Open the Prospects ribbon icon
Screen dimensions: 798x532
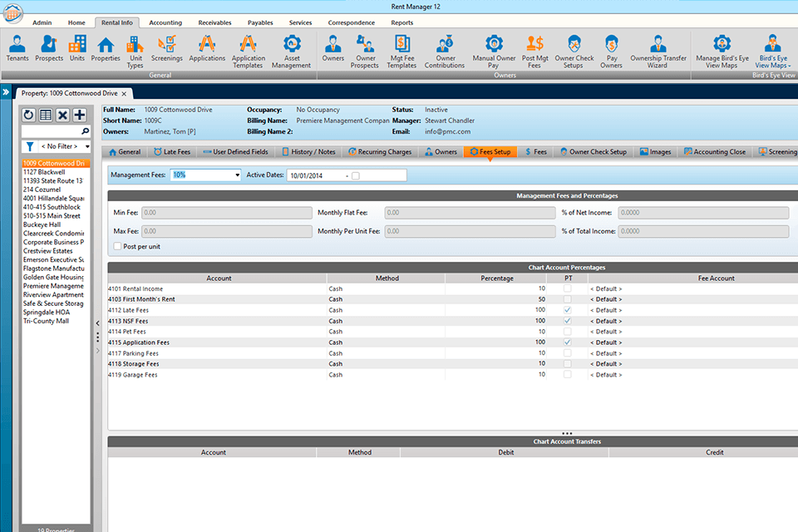pos(49,48)
